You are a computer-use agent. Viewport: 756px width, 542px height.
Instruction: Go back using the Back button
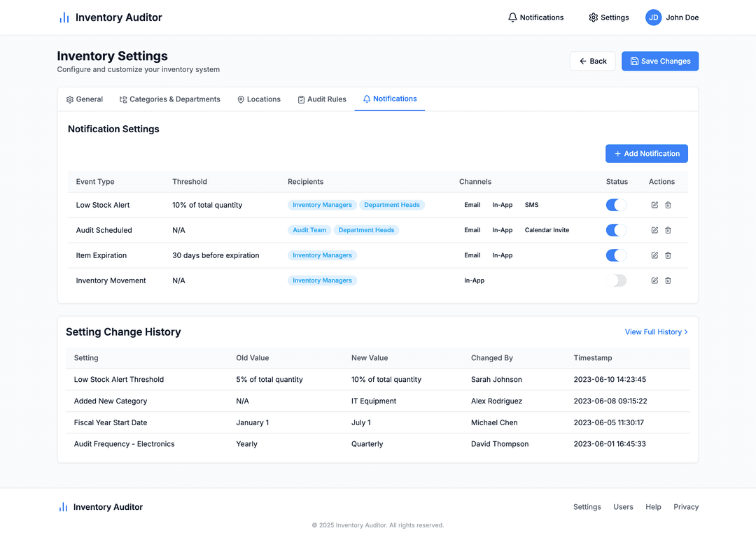(592, 62)
